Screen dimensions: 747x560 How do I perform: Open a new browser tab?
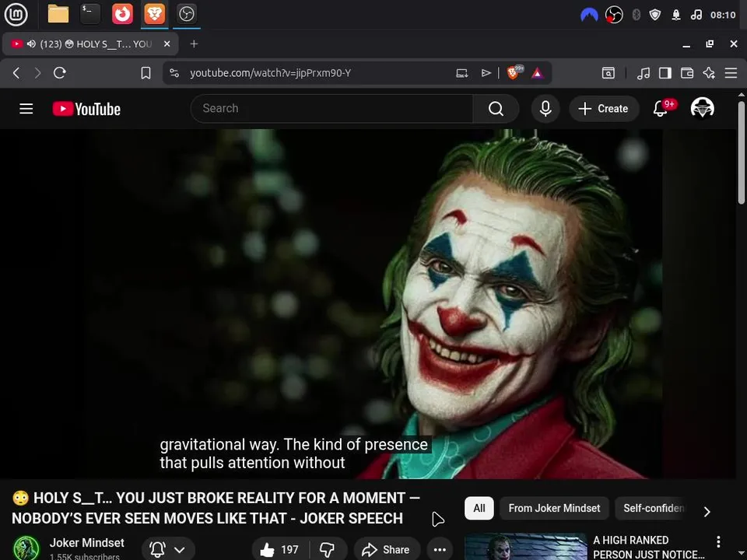pyautogui.click(x=194, y=44)
